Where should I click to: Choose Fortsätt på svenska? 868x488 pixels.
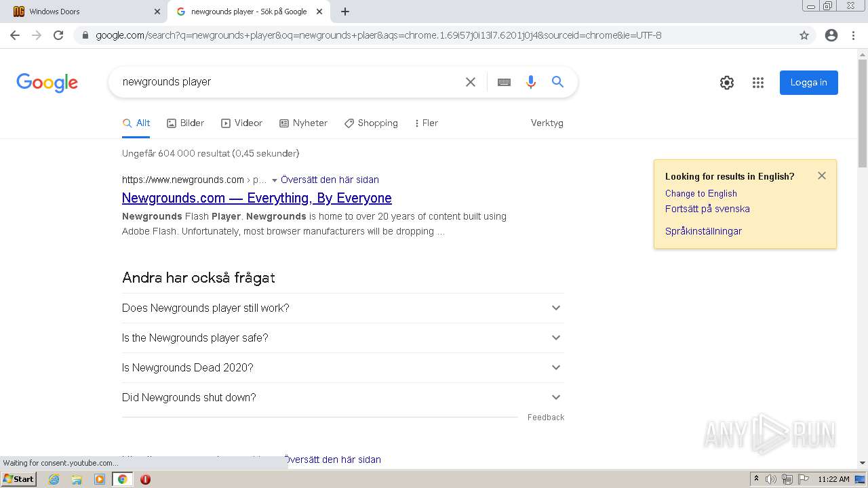click(x=707, y=209)
